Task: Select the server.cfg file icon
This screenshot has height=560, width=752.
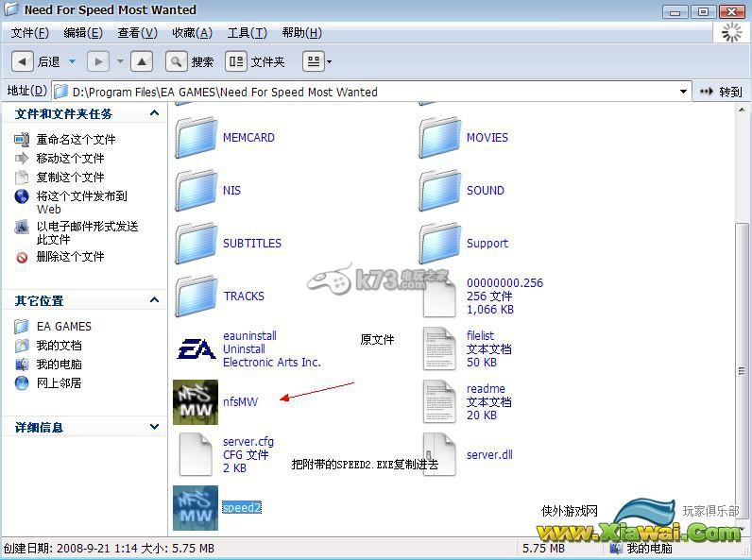Action: pyautogui.click(x=196, y=454)
